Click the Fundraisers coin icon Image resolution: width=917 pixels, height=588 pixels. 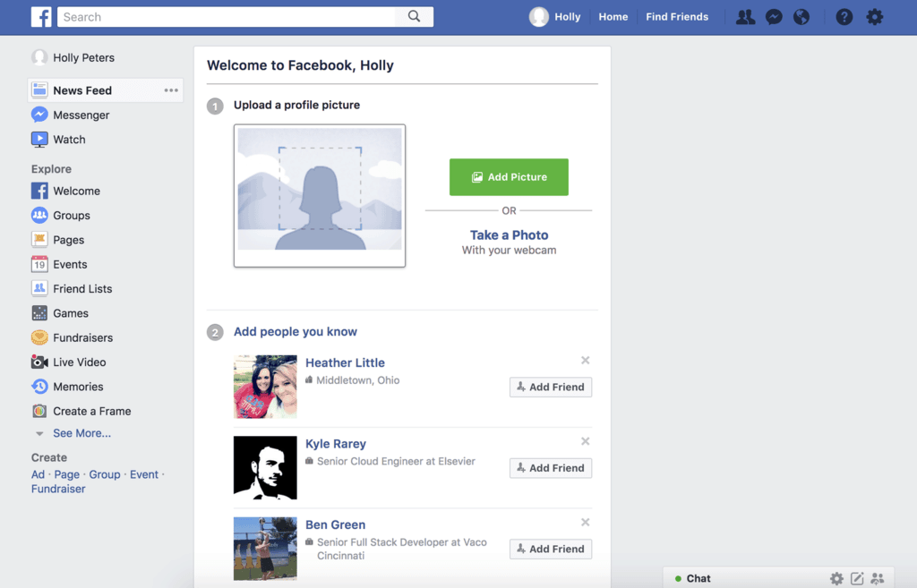coord(39,337)
